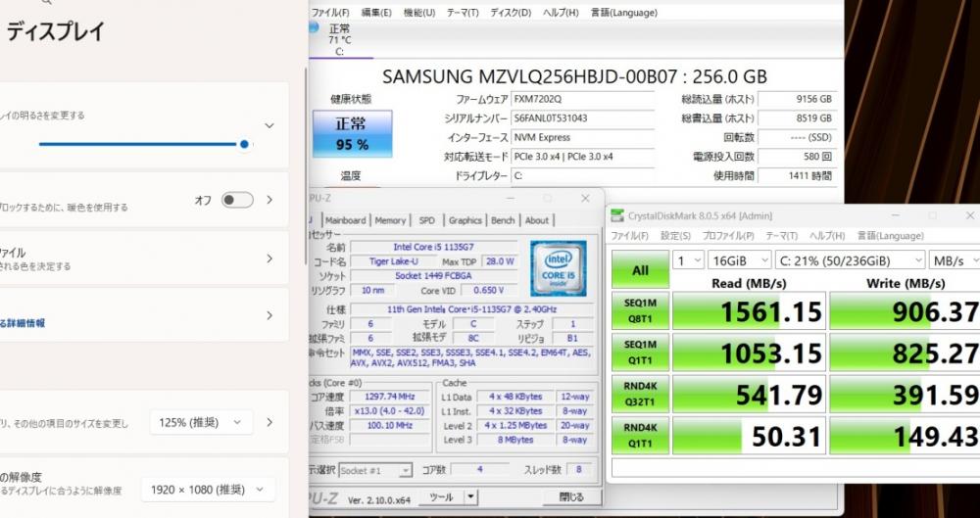Click core speed 1297.74 MHz value
This screenshot has width=980, height=518.
coord(389,397)
